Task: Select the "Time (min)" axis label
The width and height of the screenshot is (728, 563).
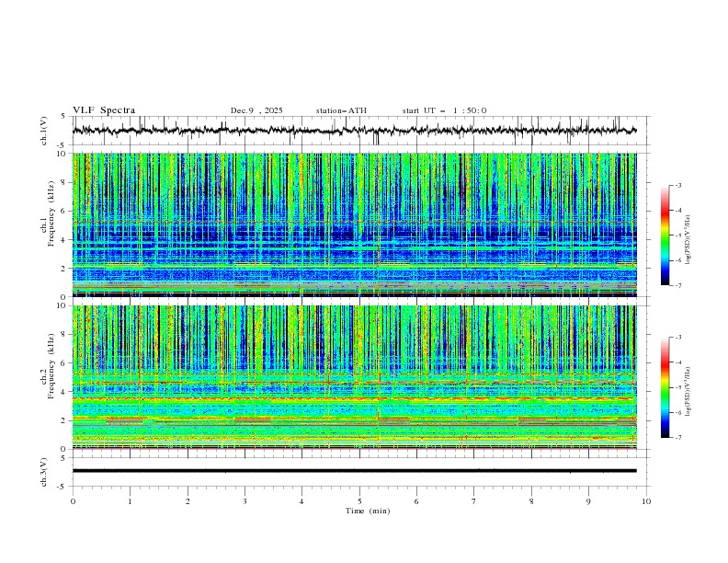Action: [367, 511]
